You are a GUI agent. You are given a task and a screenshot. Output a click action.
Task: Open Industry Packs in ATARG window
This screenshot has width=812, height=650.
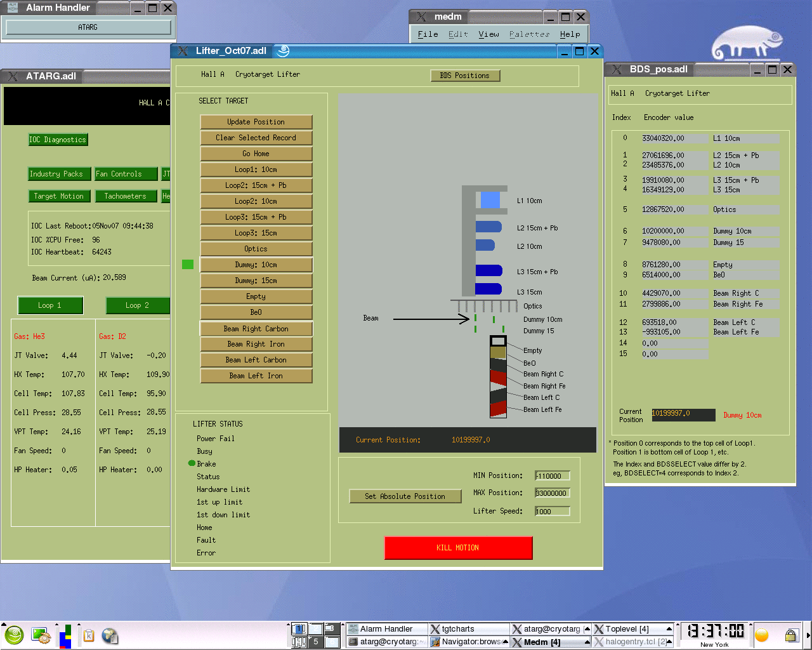point(60,174)
